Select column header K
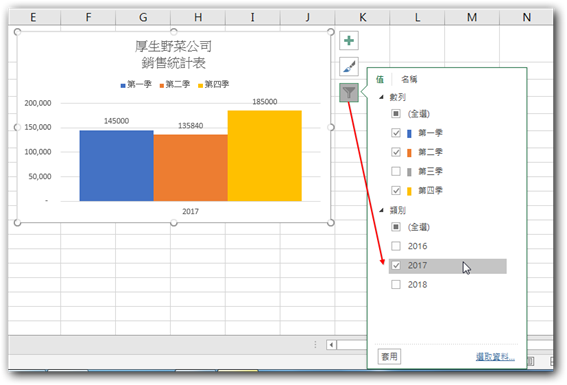 362,17
